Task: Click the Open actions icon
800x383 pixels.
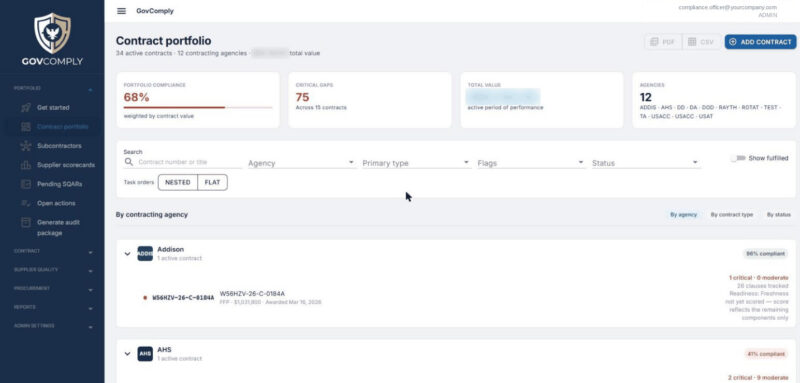Action: coord(26,203)
